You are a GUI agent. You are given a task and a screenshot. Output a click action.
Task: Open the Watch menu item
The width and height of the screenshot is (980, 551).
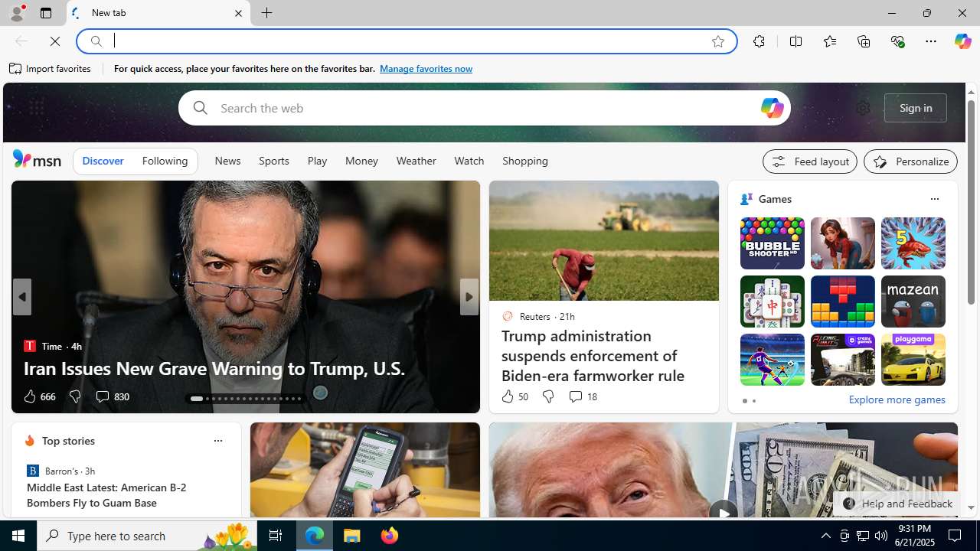click(x=469, y=161)
